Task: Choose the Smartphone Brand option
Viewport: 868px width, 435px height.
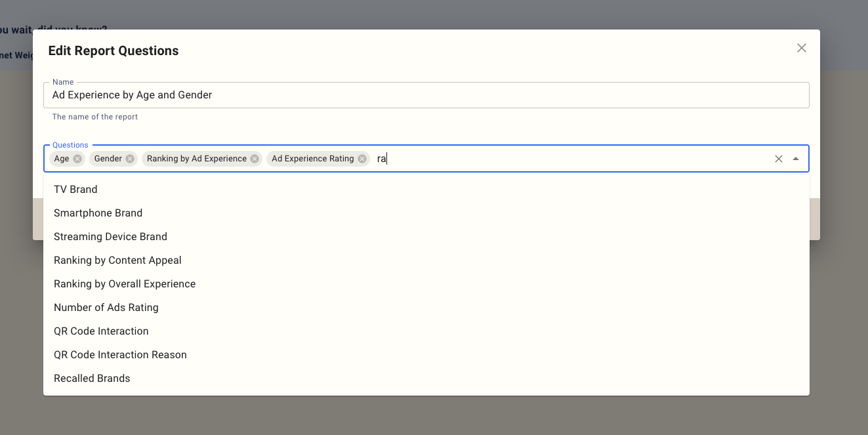Action: click(98, 213)
